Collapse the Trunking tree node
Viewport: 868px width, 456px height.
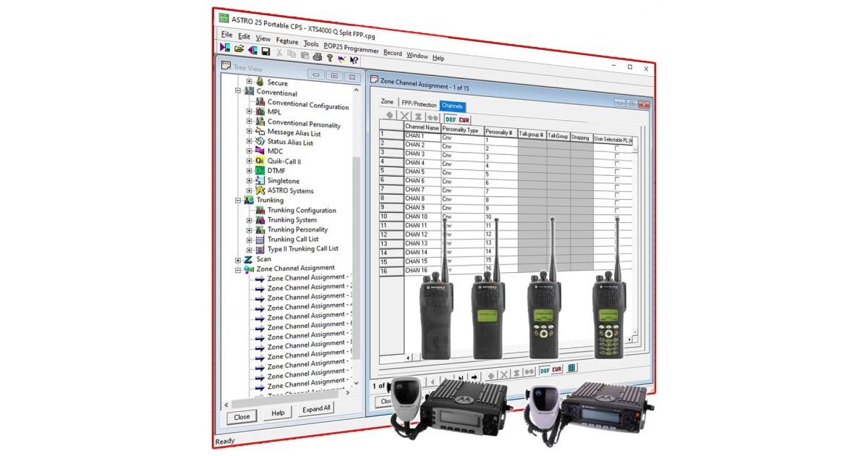point(238,200)
